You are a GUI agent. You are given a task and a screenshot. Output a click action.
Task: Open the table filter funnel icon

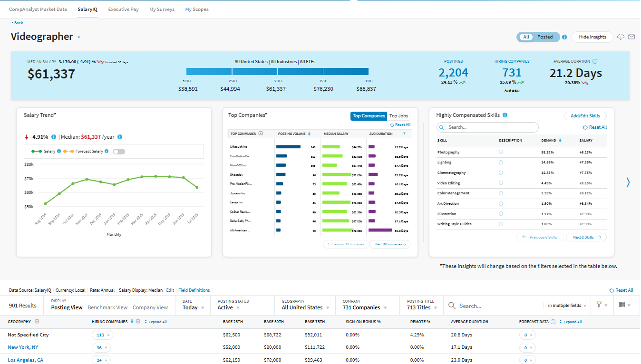pyautogui.click(x=599, y=305)
